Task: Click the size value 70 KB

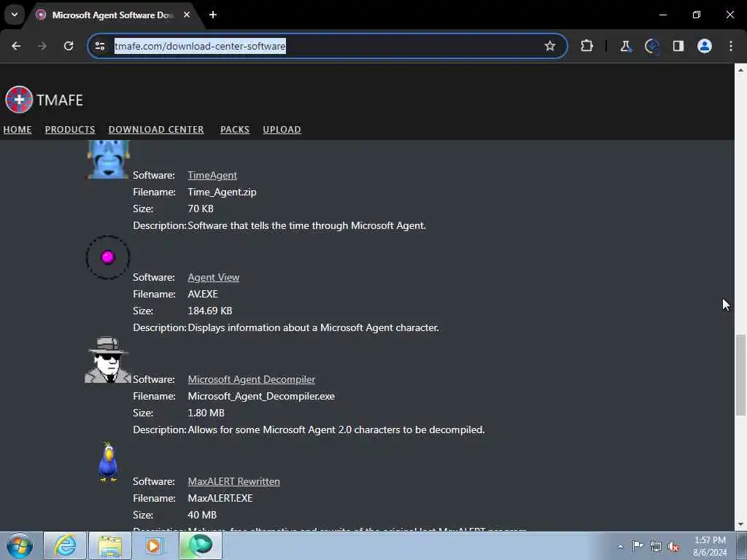Action: [x=201, y=209]
